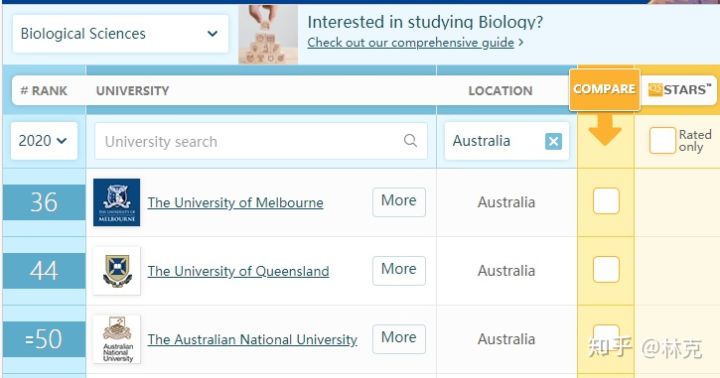
Task: Click the Australian National University logo
Action: 117,339
